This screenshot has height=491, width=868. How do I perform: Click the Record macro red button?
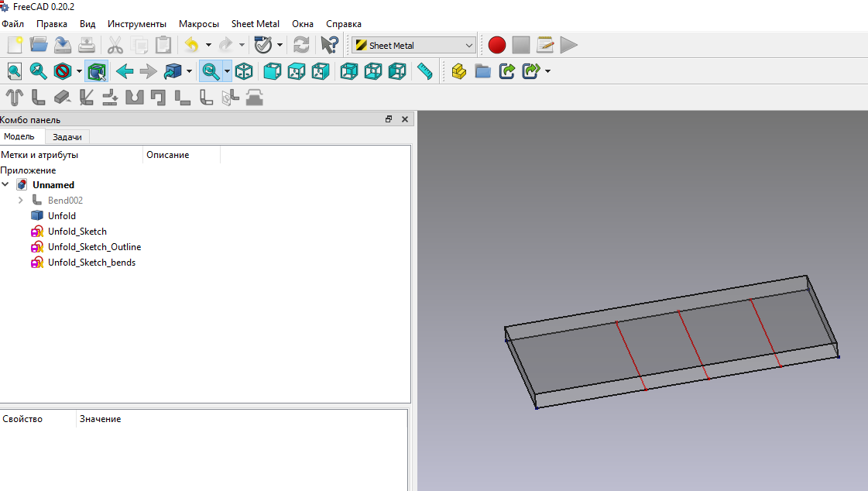496,45
